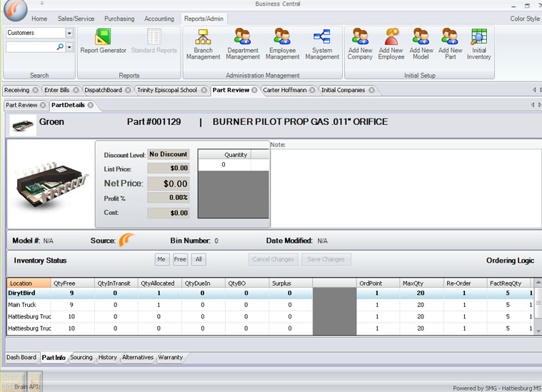Image resolution: width=542 pixels, height=392 pixels.
Task: Click the Save Changes button
Action: [326, 259]
